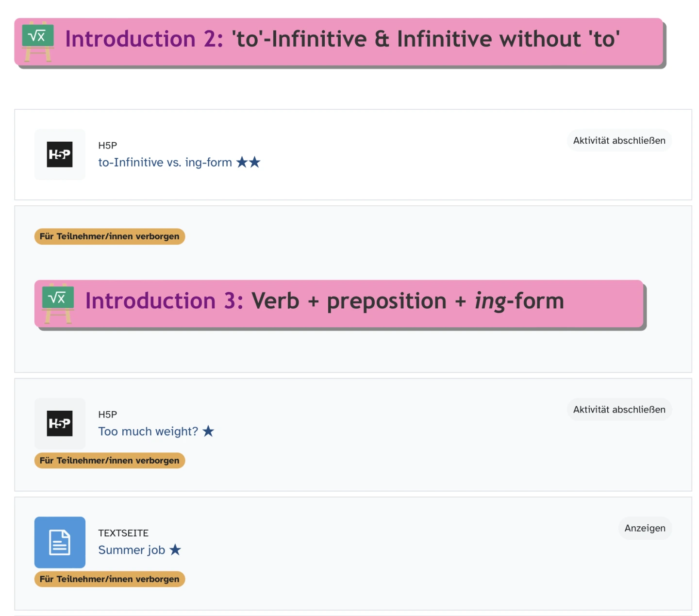Click the H5P icon for to-Infinitive vs. ing-form
The image size is (699, 616).
point(60,154)
